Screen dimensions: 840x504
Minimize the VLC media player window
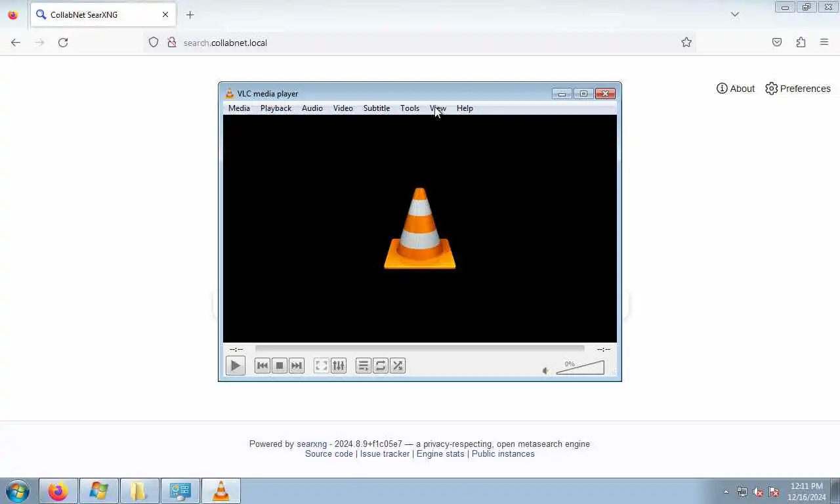(x=562, y=94)
